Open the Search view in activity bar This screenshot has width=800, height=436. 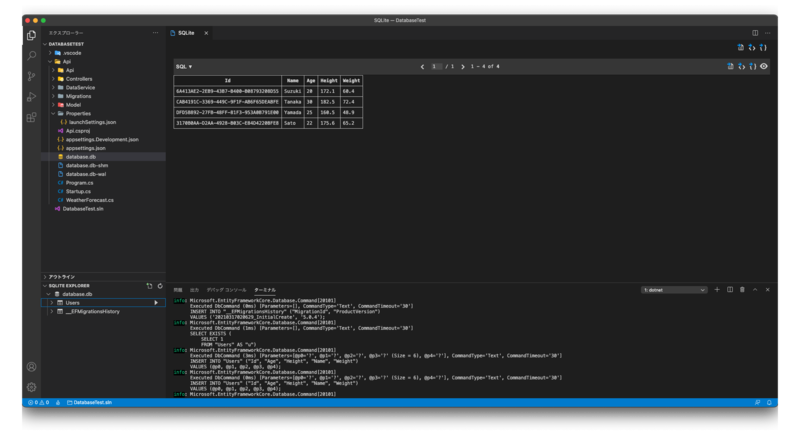point(32,56)
